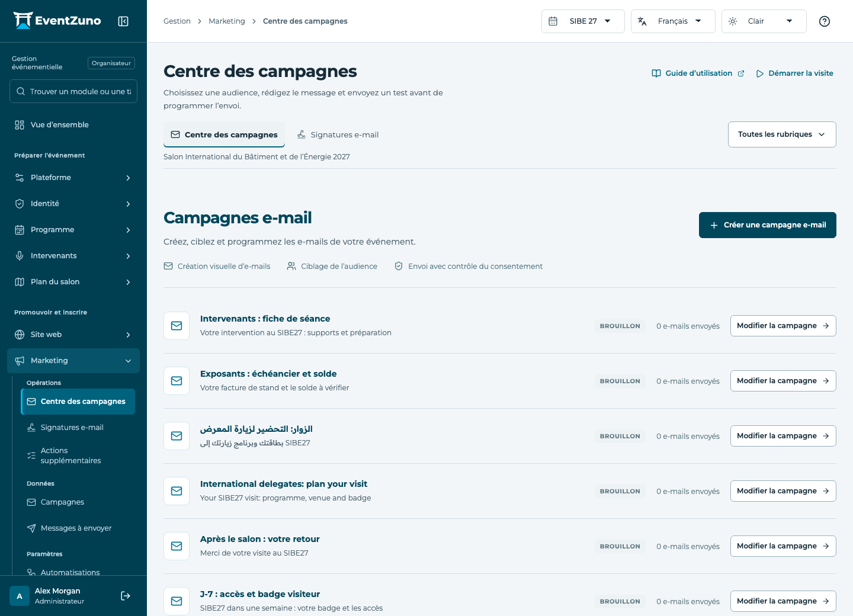Click the envelope icon for Après le salon
The height and width of the screenshot is (616, 853).
tap(177, 546)
